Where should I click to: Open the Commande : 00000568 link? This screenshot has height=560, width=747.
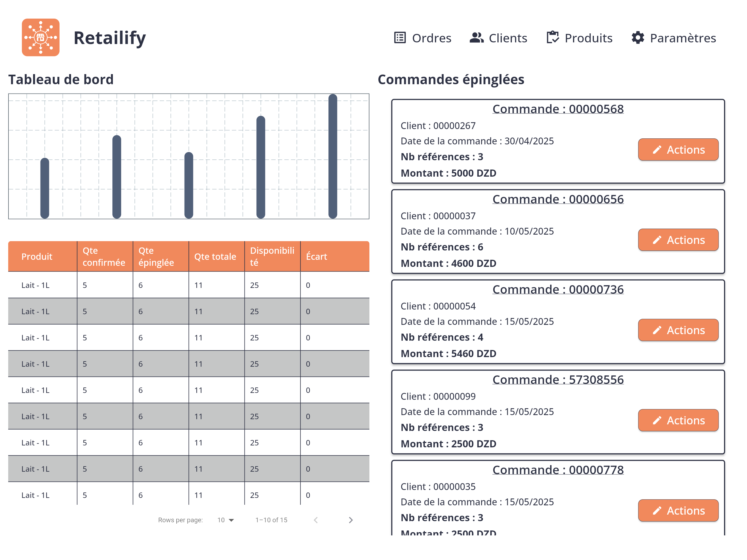coord(558,109)
